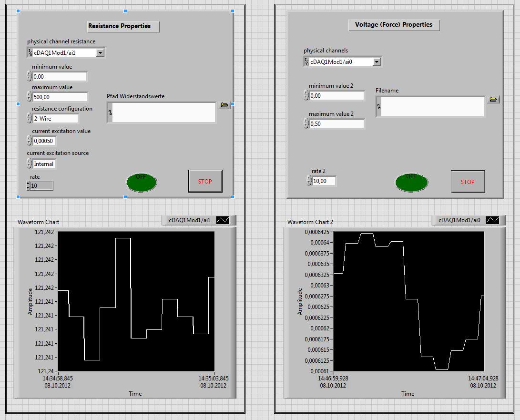
Task: Click rate 2 field showing 10,00
Action: (324, 181)
